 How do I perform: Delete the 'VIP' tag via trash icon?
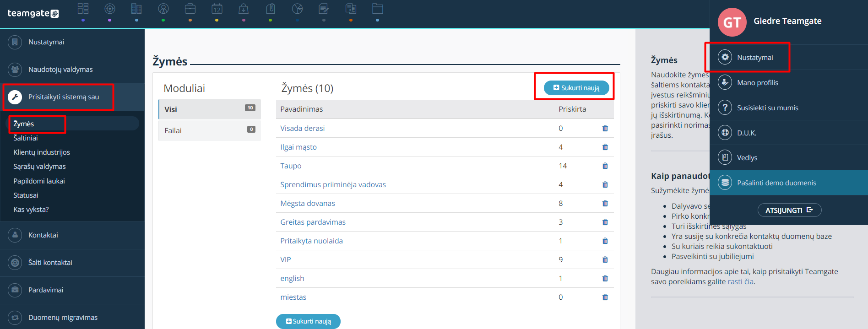tap(605, 260)
